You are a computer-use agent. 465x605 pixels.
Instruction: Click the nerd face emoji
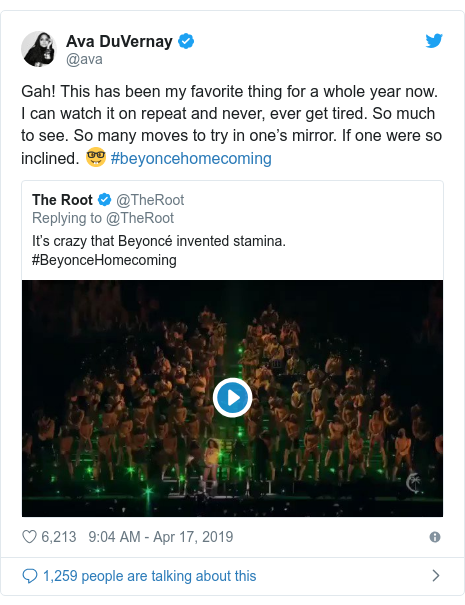pyautogui.click(x=95, y=157)
